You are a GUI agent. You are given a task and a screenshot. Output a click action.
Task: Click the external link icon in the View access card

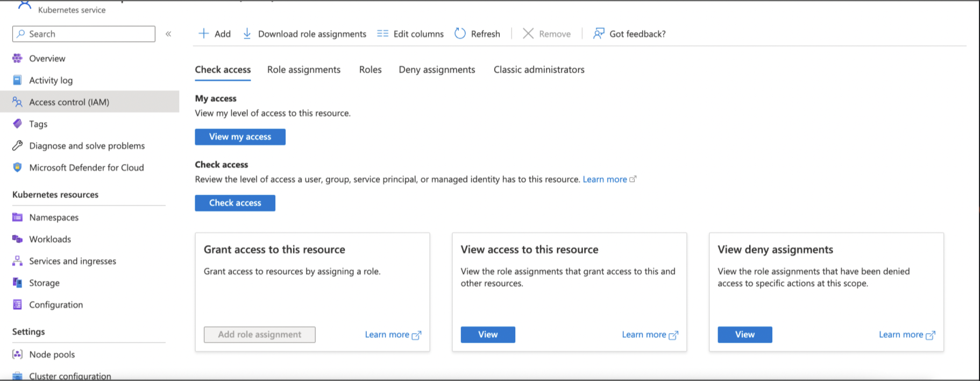[673, 335]
